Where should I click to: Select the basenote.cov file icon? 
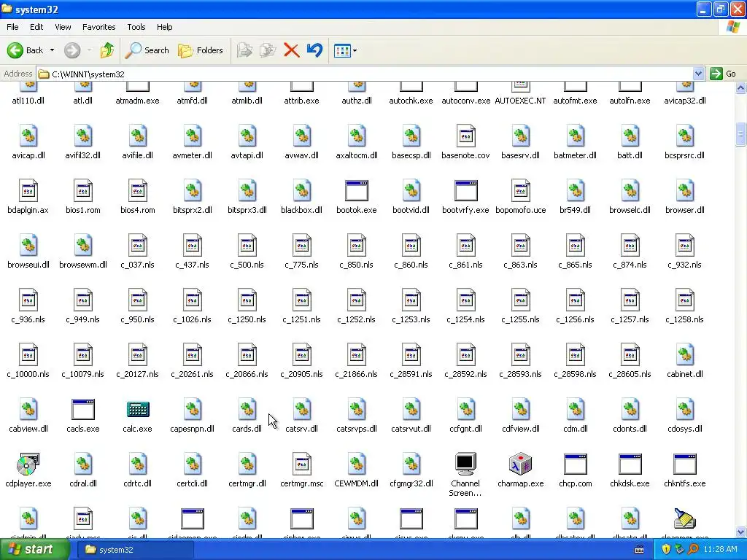pos(466,136)
